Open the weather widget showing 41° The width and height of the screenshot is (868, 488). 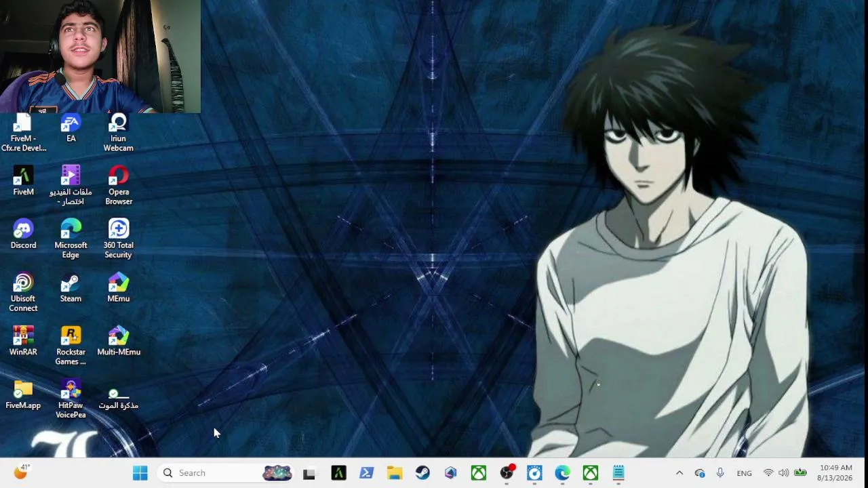tap(22, 472)
